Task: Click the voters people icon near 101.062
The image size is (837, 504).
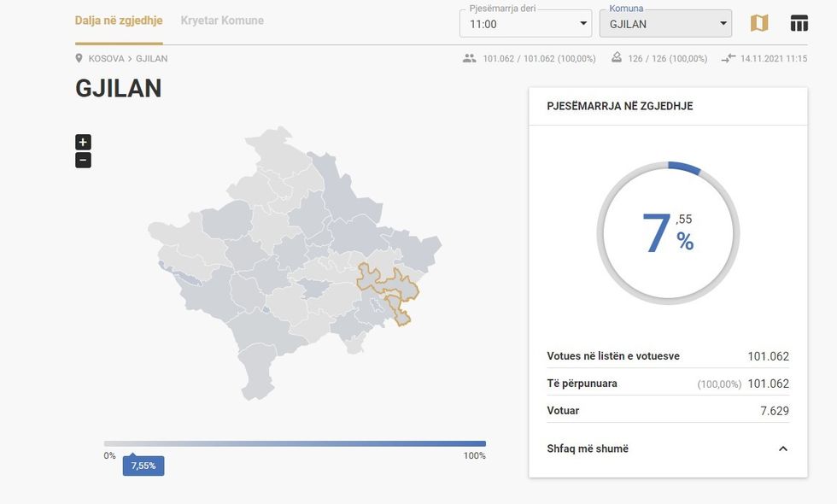Action: [x=469, y=59]
